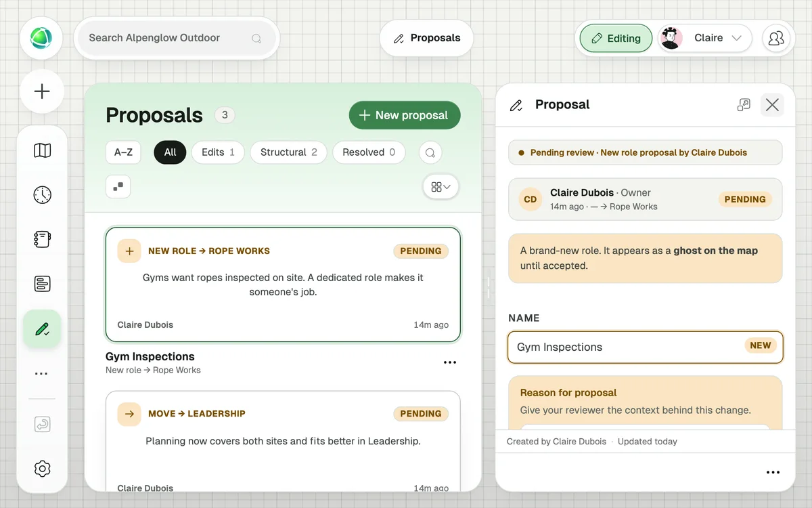Image resolution: width=812 pixels, height=508 pixels.
Task: Click the plus add button in sidebar
Action: (x=42, y=91)
